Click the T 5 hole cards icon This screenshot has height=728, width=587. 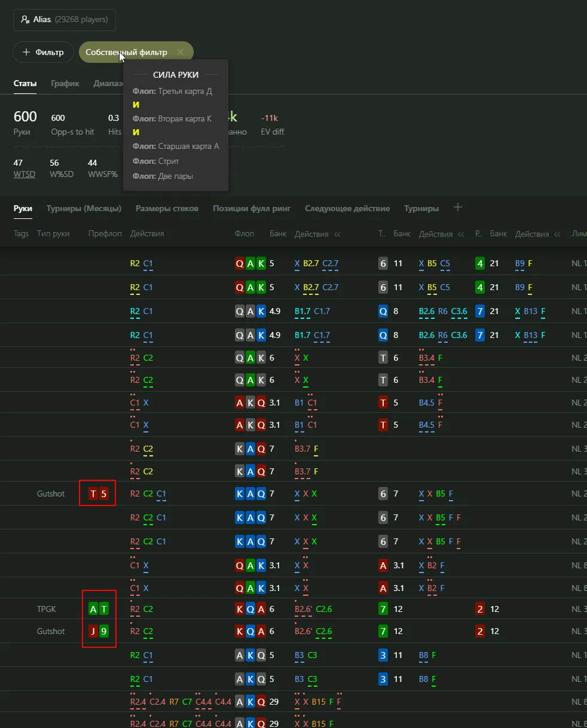[x=98, y=494]
